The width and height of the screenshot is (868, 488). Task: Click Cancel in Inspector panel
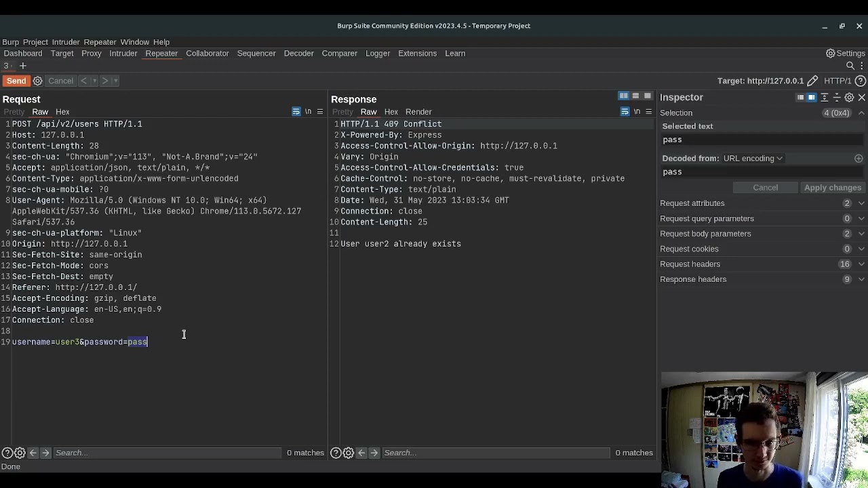tap(766, 188)
